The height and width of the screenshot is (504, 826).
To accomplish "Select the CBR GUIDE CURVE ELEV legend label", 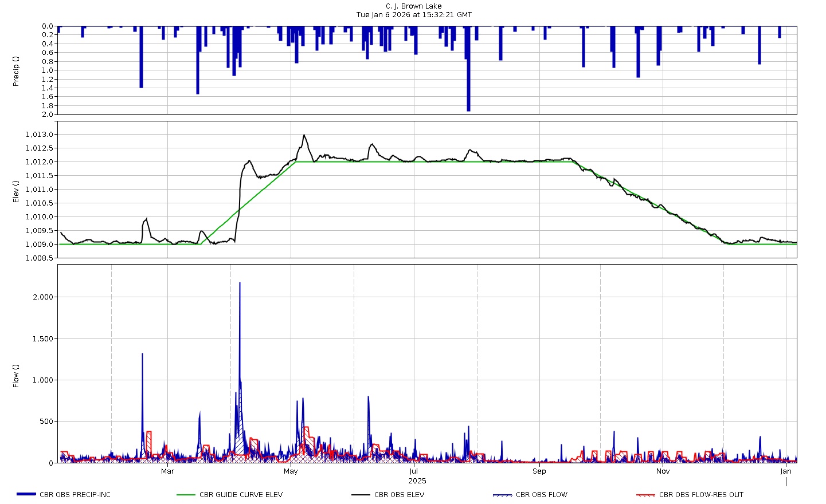I will 241,495.
